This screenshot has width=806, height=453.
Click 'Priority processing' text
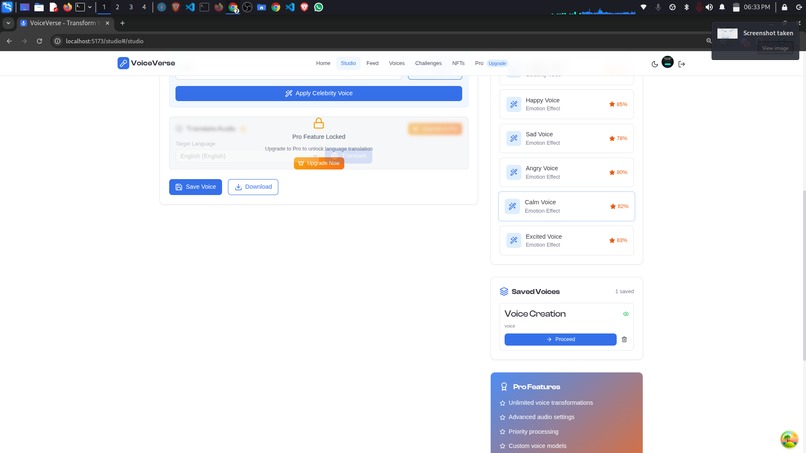[533, 431]
